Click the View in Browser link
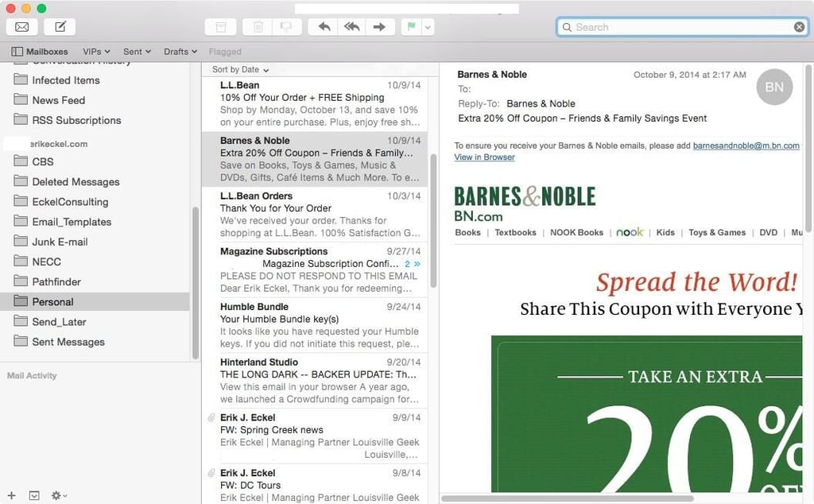This screenshot has height=504, width=814. (x=484, y=157)
